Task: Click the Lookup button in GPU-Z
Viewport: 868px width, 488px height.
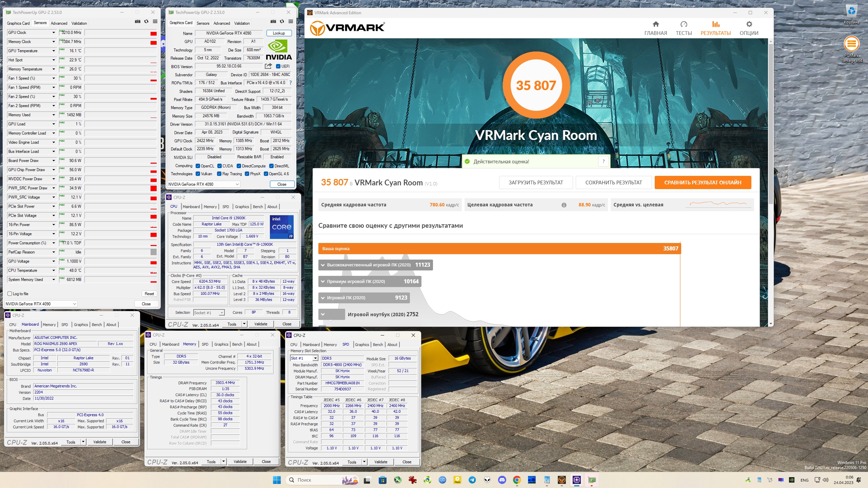Action: pyautogui.click(x=279, y=33)
